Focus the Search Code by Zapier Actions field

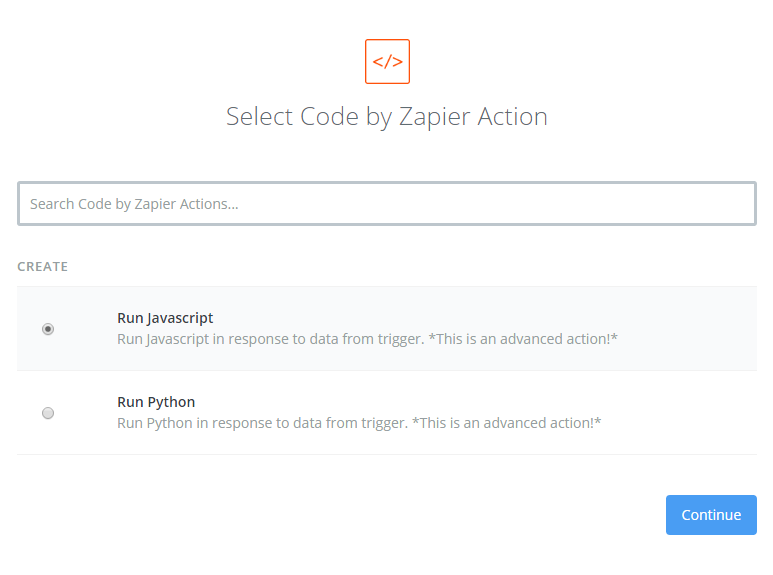coord(387,204)
